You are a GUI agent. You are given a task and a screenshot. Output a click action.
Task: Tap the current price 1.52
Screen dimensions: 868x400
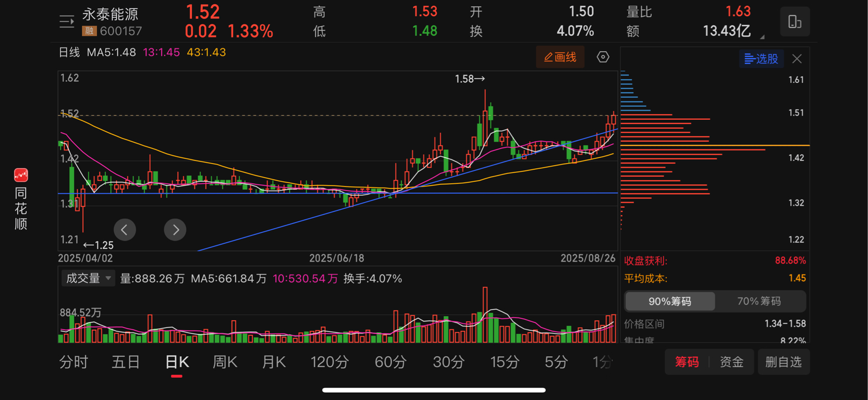pos(203,12)
